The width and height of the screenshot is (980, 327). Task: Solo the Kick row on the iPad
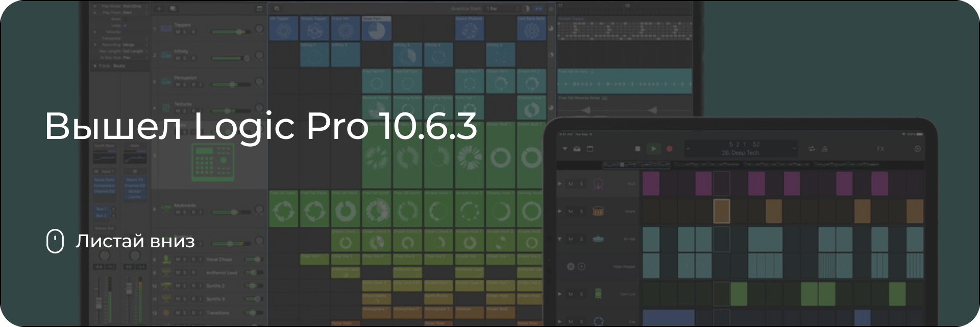click(581, 183)
